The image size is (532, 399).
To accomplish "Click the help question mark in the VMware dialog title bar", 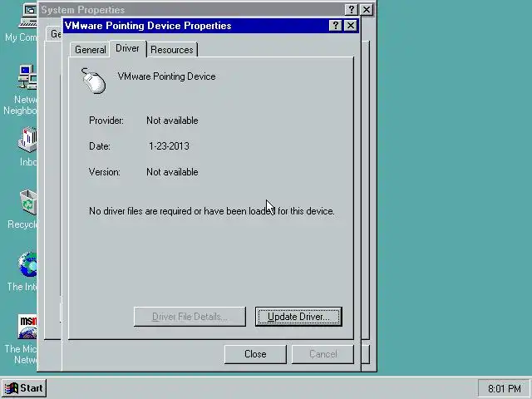I will pos(335,26).
